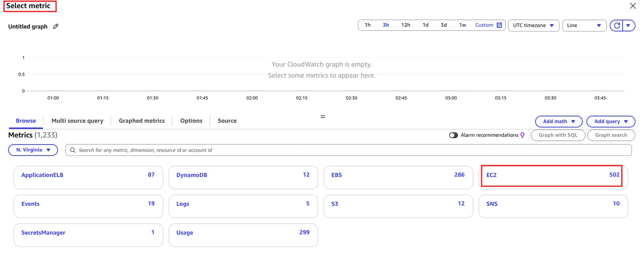This screenshot has width=644, height=255.
Task: Select the 3h time range
Action: click(x=386, y=25)
